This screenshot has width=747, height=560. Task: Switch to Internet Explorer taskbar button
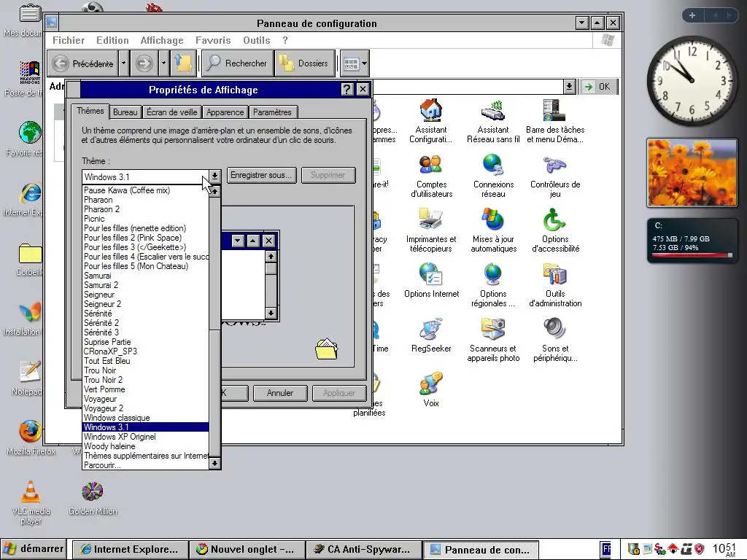click(x=131, y=550)
